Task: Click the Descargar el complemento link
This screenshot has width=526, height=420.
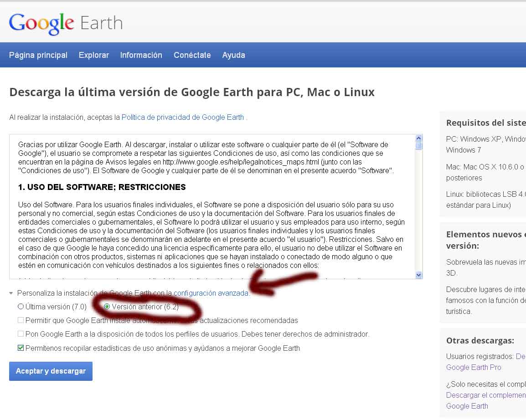Action: click(x=485, y=395)
